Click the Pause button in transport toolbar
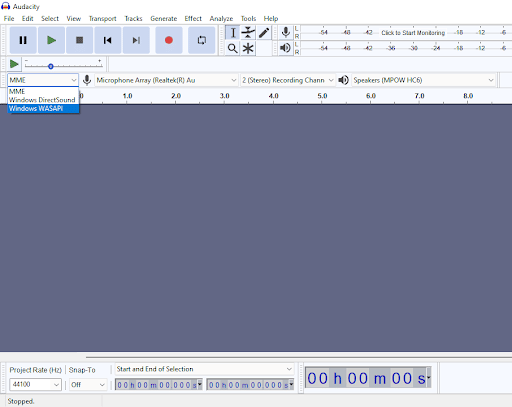 pyautogui.click(x=23, y=40)
